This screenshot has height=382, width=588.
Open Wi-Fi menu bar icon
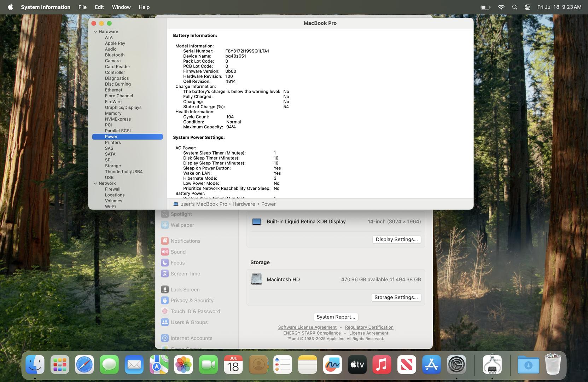pos(501,7)
